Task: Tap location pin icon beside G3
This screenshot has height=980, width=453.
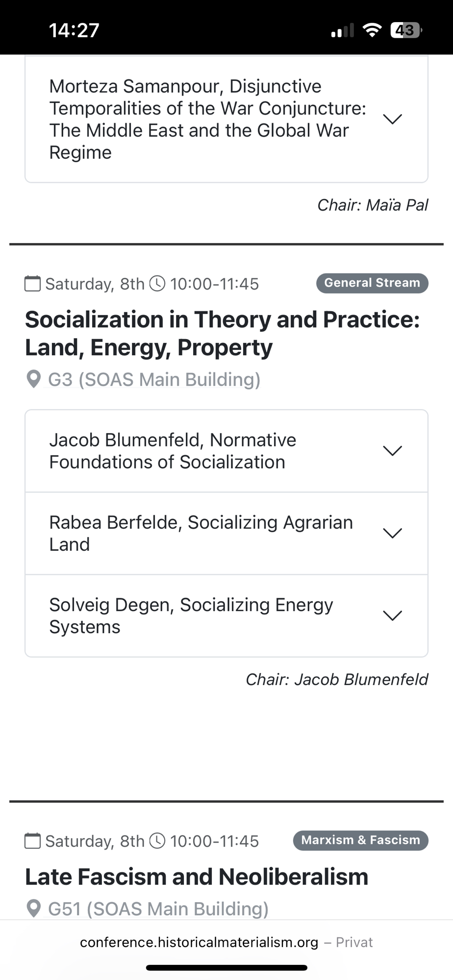Action: tap(33, 379)
